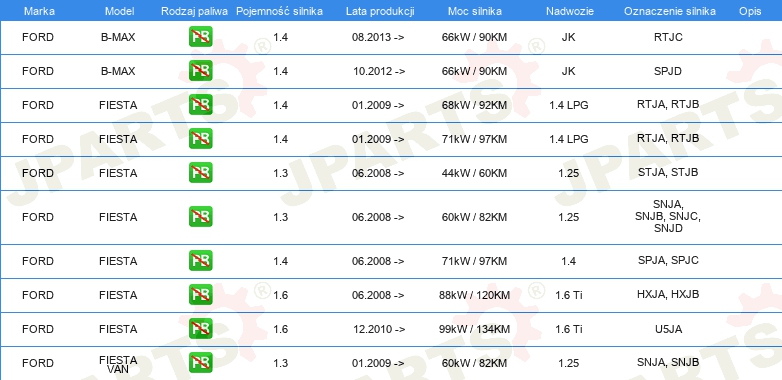Click the fuel icon in the B-MAX SPJD row
The image size is (782, 380).
[x=200, y=71]
